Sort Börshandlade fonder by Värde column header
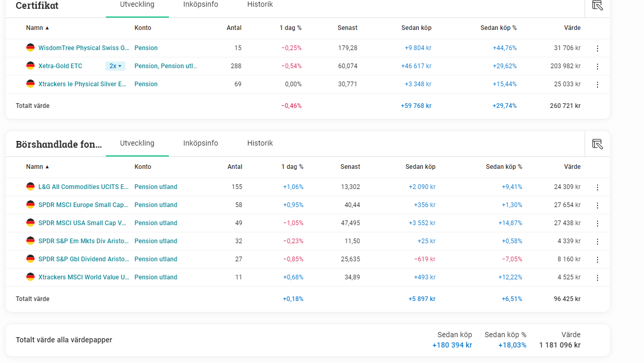644x363 pixels. 572,167
